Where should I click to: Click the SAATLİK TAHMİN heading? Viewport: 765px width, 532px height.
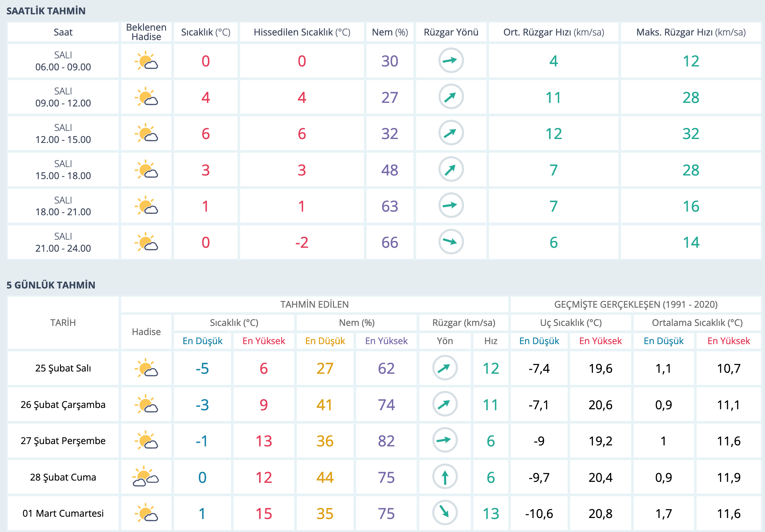click(x=46, y=11)
